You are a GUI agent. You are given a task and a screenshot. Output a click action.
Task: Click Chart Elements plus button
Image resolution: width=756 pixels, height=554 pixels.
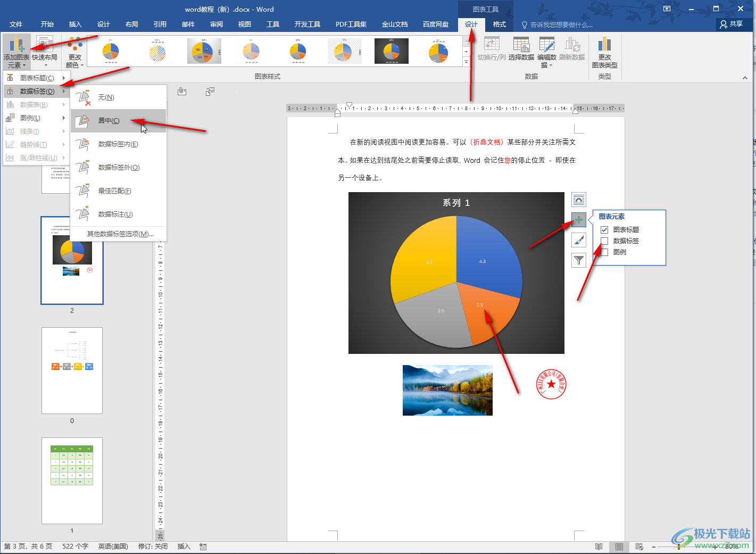[579, 220]
